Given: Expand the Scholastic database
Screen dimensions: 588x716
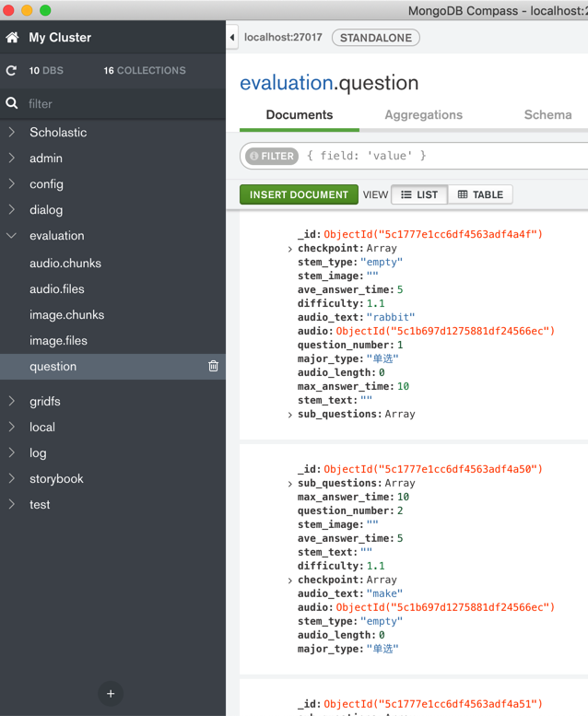Looking at the screenshot, I should [x=12, y=133].
